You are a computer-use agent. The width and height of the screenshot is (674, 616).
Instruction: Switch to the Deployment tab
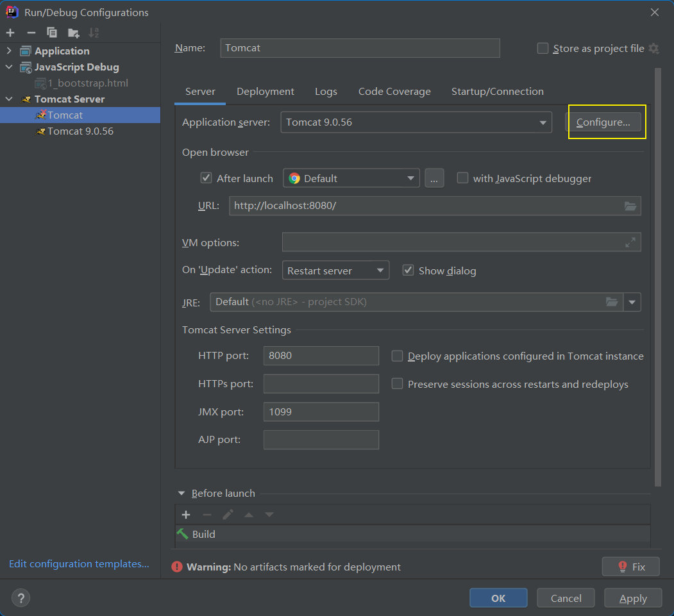[265, 92]
